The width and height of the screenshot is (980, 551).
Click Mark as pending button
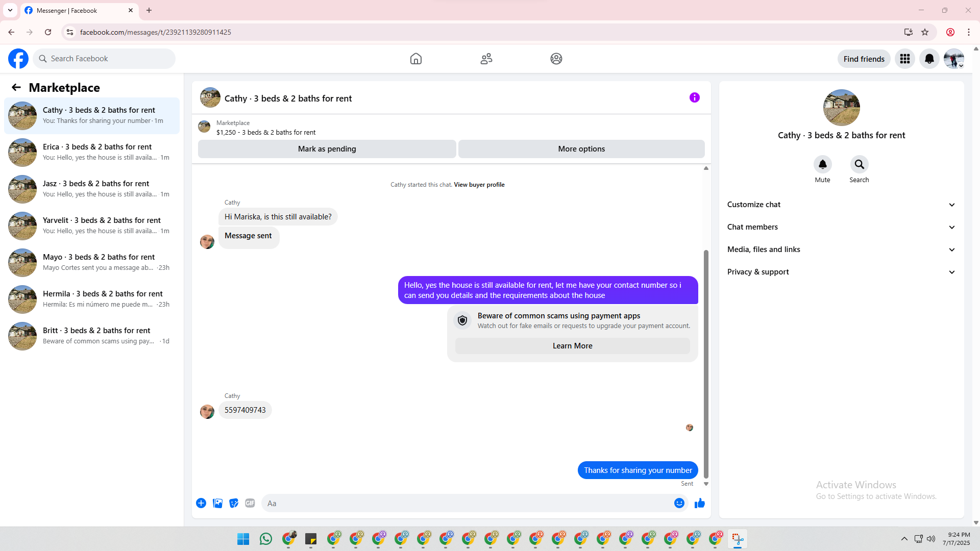click(x=327, y=149)
